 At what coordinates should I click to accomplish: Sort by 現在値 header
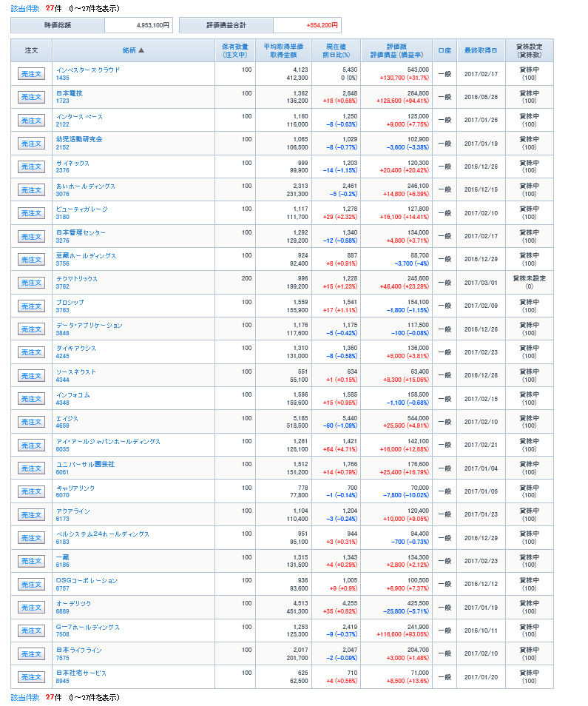click(336, 47)
